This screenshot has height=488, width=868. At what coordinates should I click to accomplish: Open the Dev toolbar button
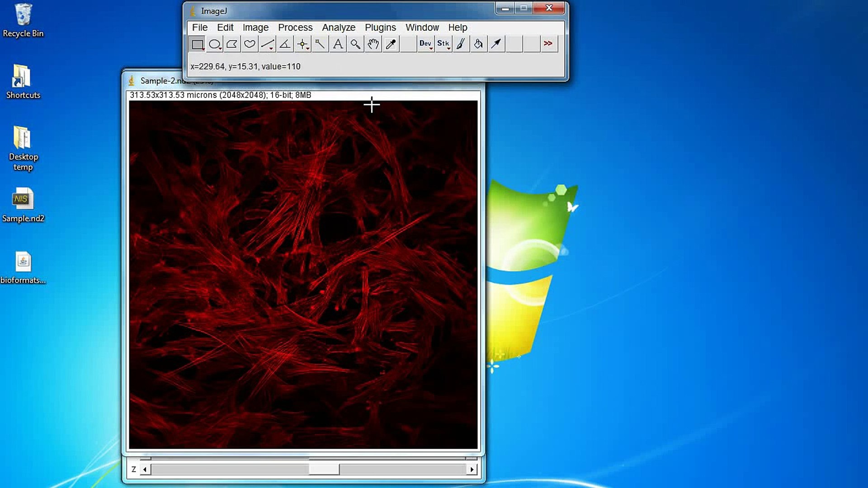click(x=425, y=43)
